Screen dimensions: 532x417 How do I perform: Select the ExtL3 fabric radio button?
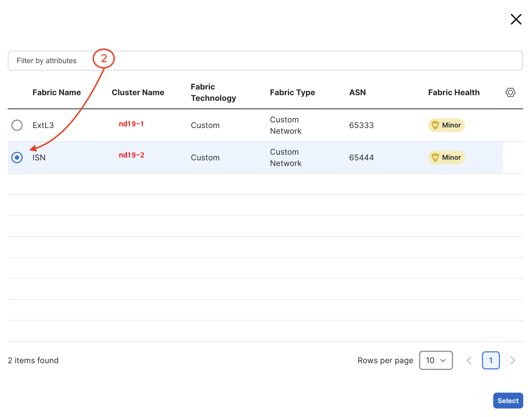(17, 125)
